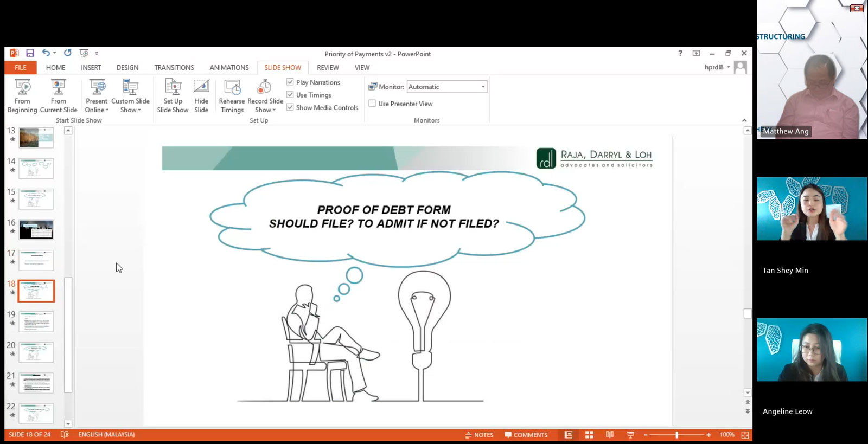Viewport: 868px width, 444px height.
Task: Open COMMENTS pane
Action: (x=526, y=435)
